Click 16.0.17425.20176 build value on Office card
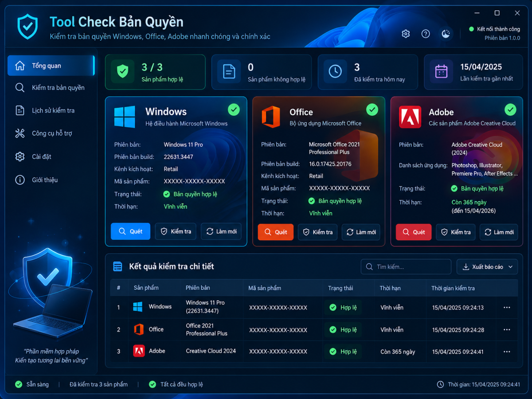Screen dimensions: 532x399 point(330,164)
